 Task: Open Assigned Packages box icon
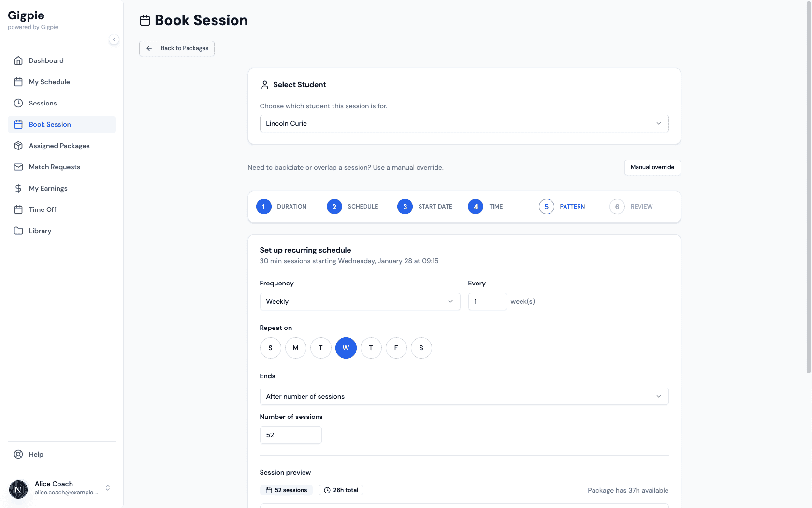[x=18, y=146]
